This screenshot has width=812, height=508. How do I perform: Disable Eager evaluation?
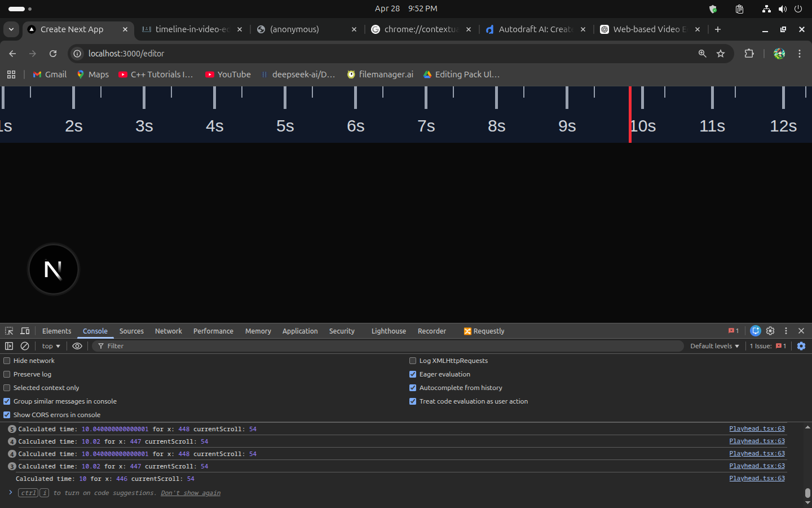coord(413,374)
